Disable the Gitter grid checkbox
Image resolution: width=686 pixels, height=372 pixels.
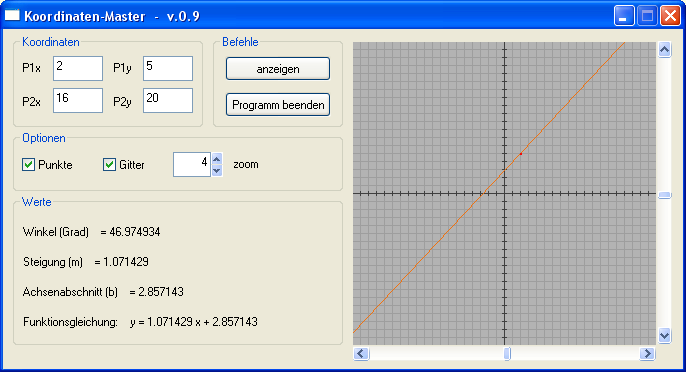coord(109,165)
